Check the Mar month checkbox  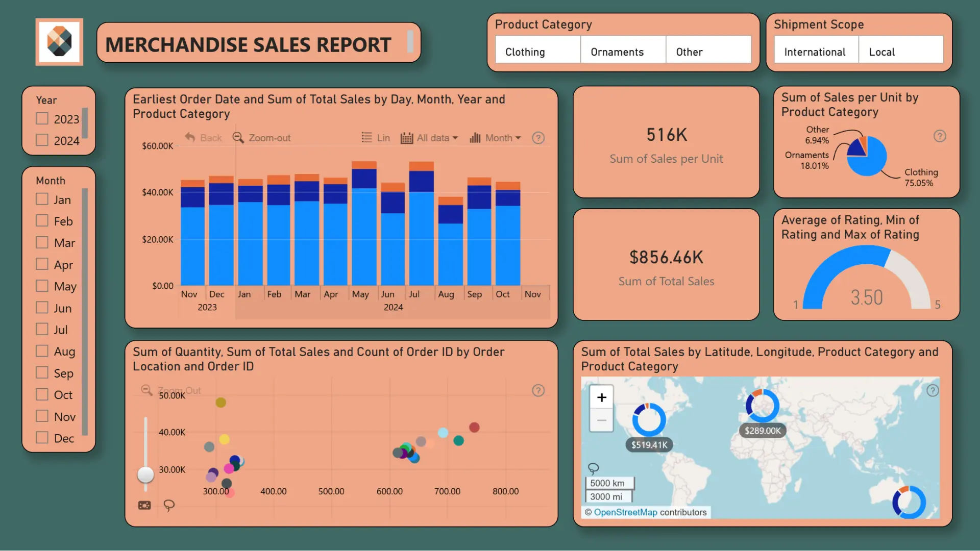pyautogui.click(x=42, y=242)
